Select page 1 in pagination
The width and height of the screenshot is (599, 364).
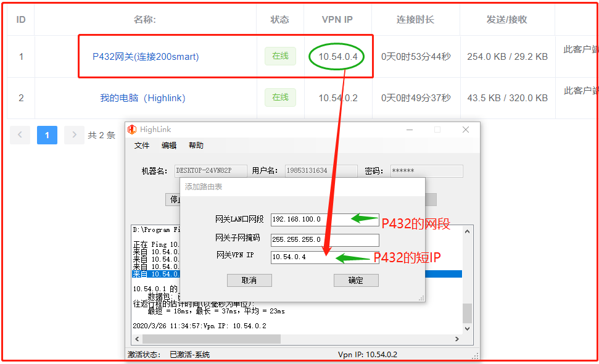[47, 135]
